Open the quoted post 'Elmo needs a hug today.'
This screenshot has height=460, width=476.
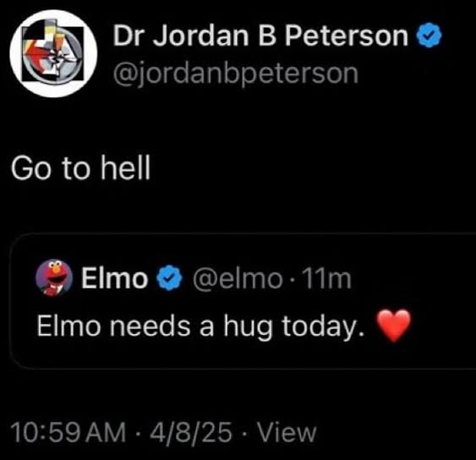[x=200, y=327]
